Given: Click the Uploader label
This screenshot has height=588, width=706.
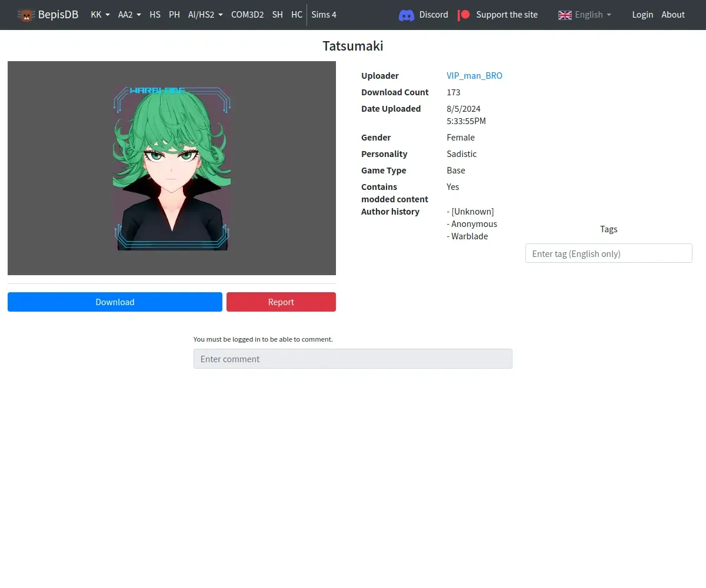Looking at the screenshot, I should click(x=380, y=76).
